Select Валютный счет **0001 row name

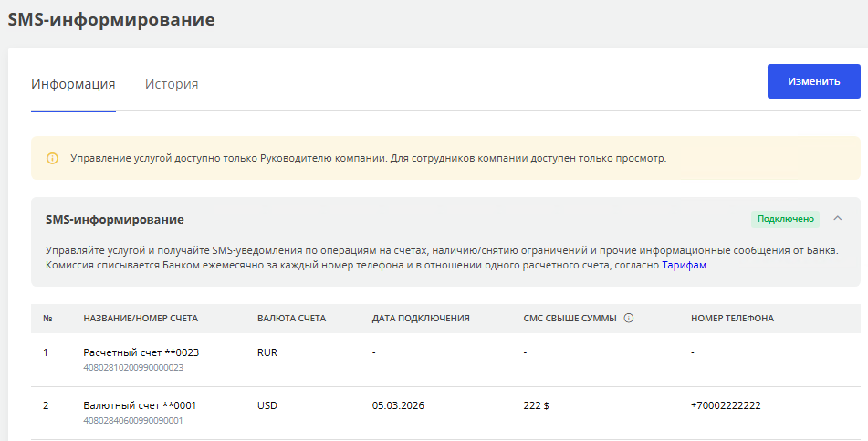pos(140,405)
